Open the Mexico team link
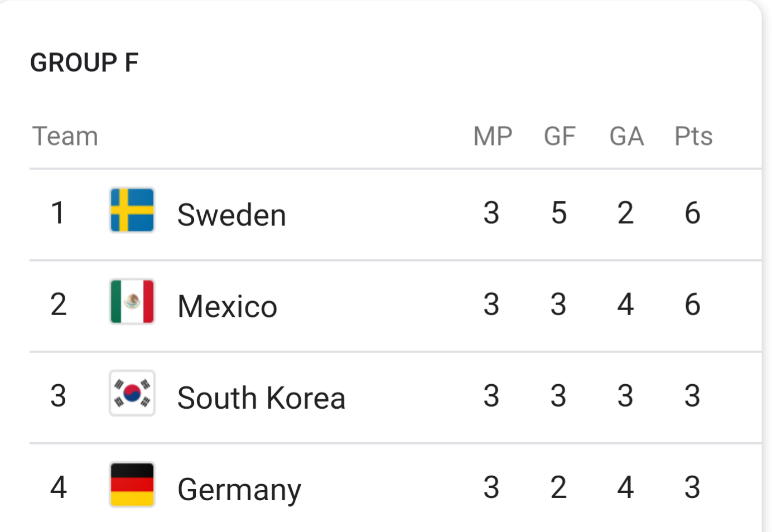This screenshot has width=772, height=532. (x=227, y=306)
